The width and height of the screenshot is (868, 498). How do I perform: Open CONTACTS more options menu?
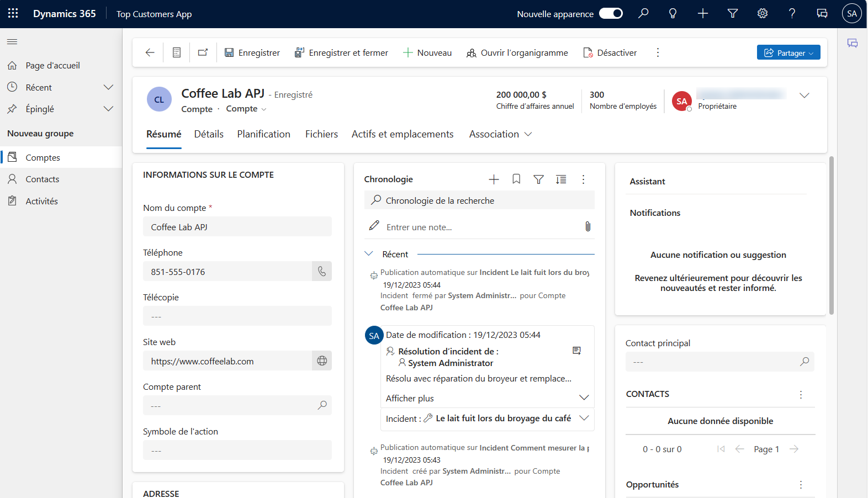click(x=801, y=394)
